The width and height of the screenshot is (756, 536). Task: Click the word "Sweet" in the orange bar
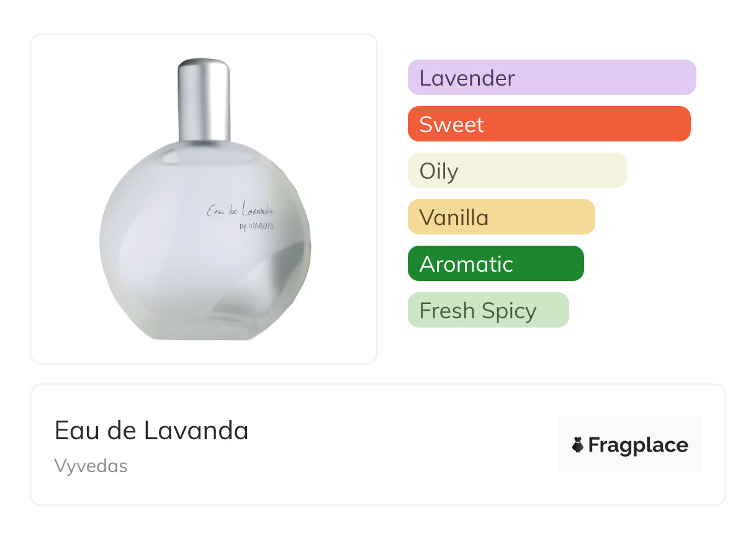[x=451, y=125]
